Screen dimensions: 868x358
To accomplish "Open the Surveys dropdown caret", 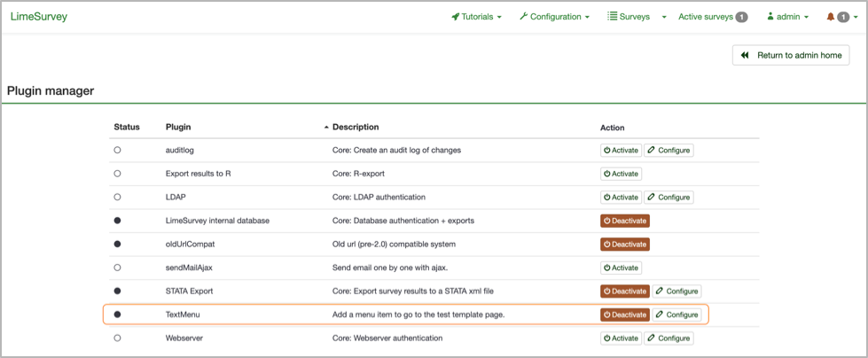I will (664, 17).
